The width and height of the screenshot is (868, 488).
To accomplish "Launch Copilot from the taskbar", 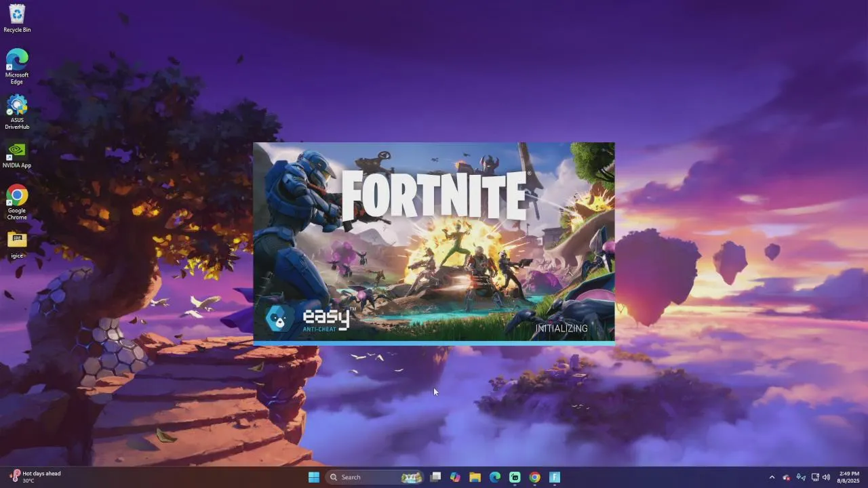I will [455, 477].
